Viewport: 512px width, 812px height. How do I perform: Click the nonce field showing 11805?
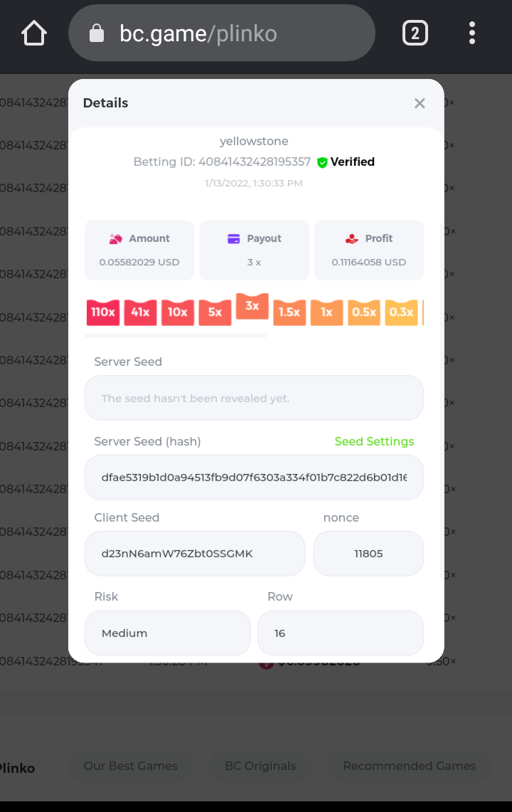[368, 553]
